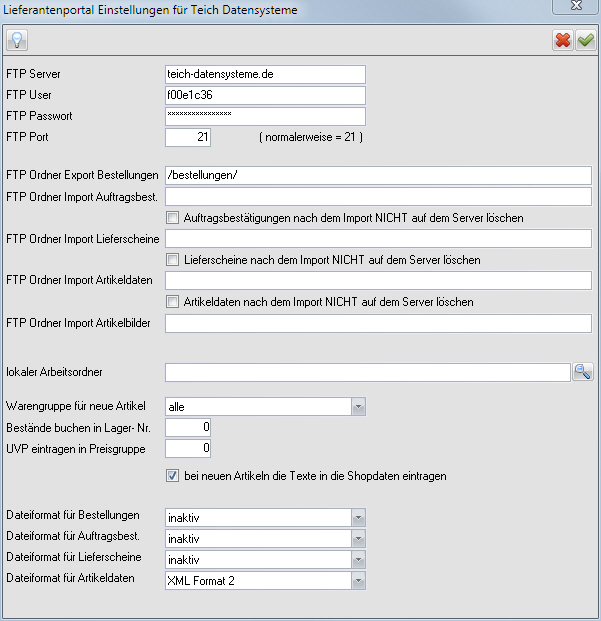Click the FTP User input field

265,95
